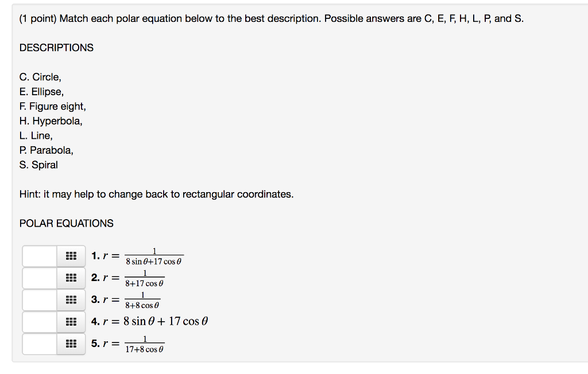Click the hint about rectangular coordinates
Viewport: 588px width, 374px height.
point(156,194)
